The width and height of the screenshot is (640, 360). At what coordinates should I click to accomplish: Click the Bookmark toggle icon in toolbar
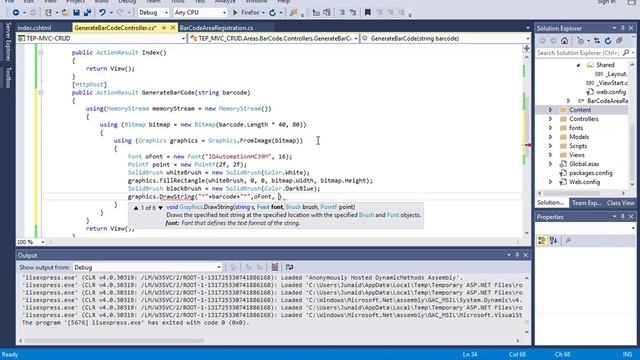(x=367, y=13)
